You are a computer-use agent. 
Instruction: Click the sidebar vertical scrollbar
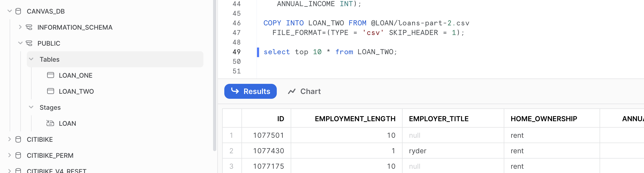pyautogui.click(x=214, y=75)
